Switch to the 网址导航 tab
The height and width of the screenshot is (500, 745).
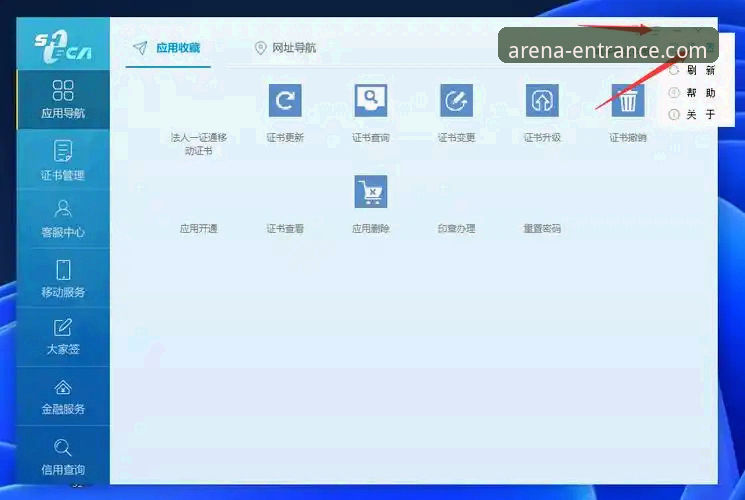(285, 48)
